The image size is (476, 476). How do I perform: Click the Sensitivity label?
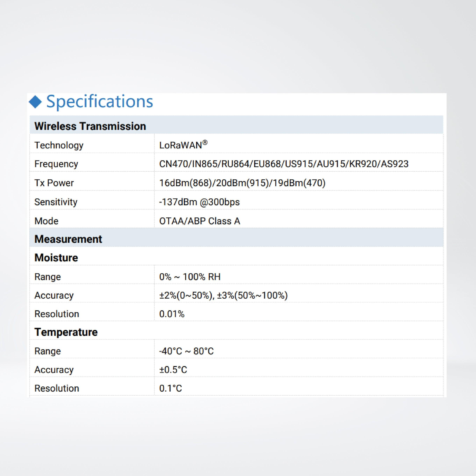pos(56,202)
